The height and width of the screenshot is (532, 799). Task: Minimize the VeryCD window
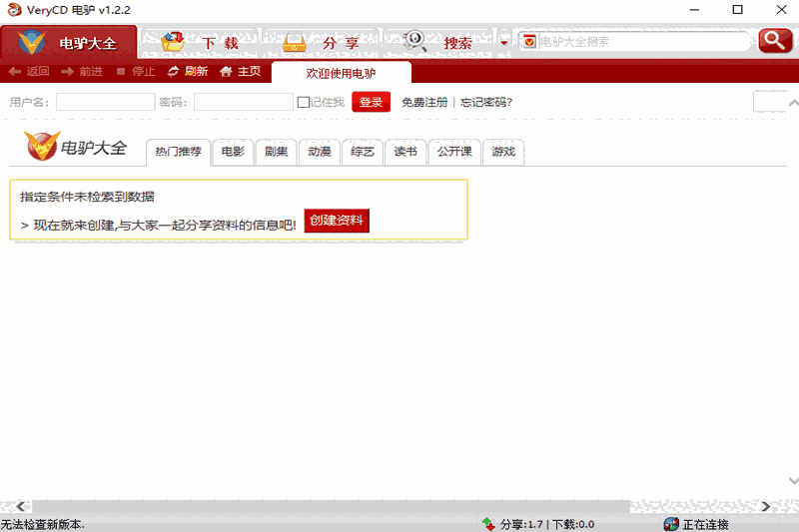[694, 10]
